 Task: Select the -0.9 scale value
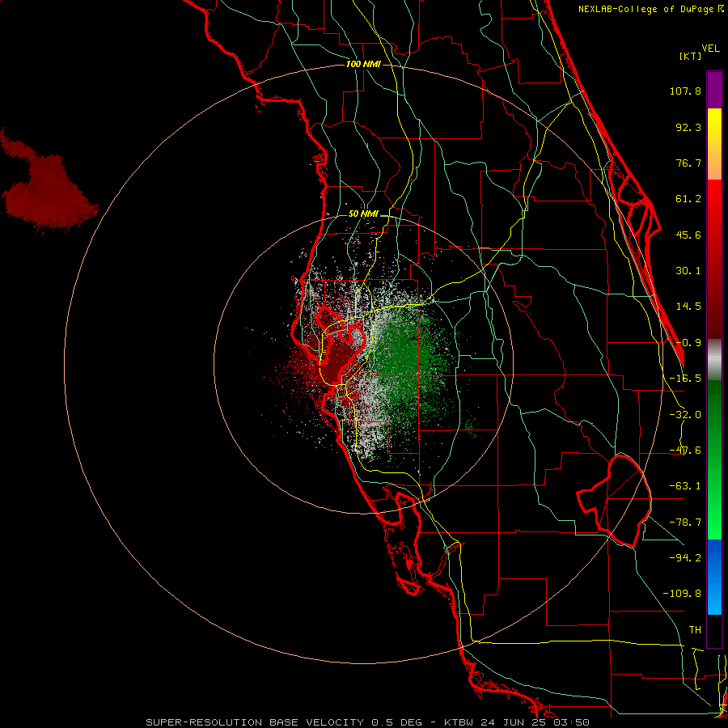pyautogui.click(x=688, y=343)
